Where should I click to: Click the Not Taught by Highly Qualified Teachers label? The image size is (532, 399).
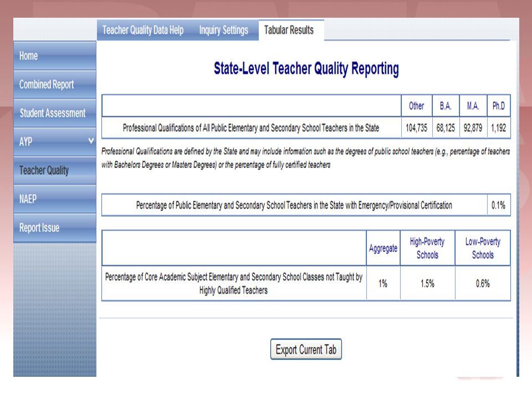pyautogui.click(x=234, y=284)
